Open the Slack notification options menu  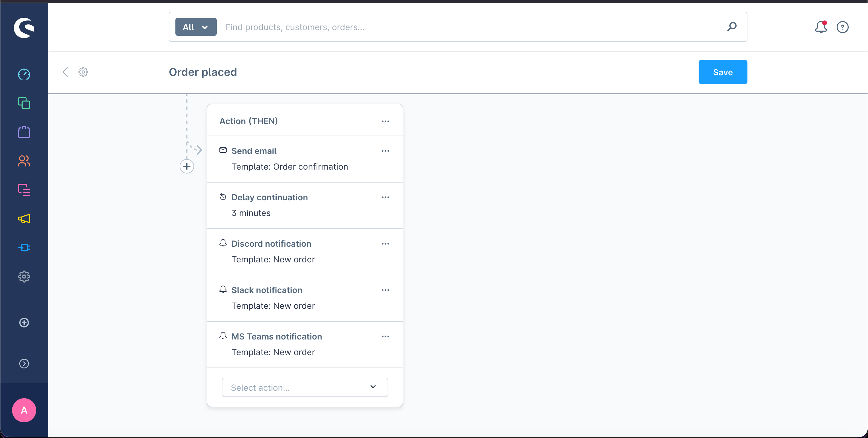(385, 290)
